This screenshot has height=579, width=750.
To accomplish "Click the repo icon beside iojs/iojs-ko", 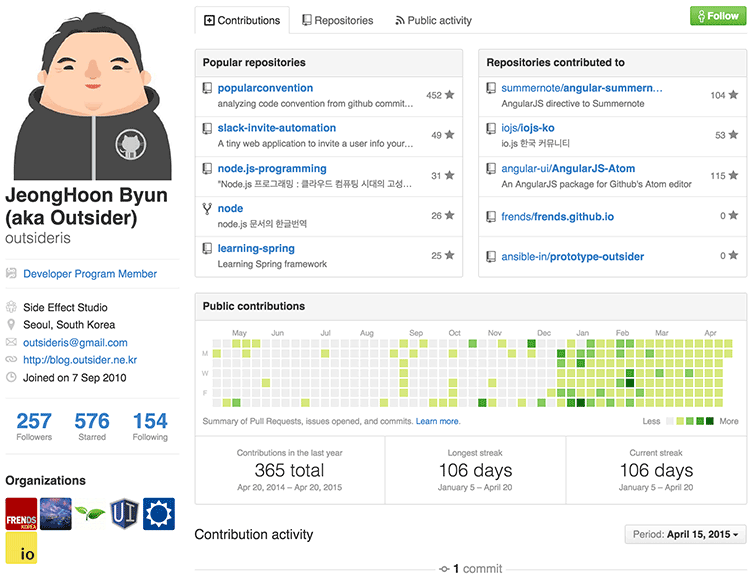I will coord(491,128).
